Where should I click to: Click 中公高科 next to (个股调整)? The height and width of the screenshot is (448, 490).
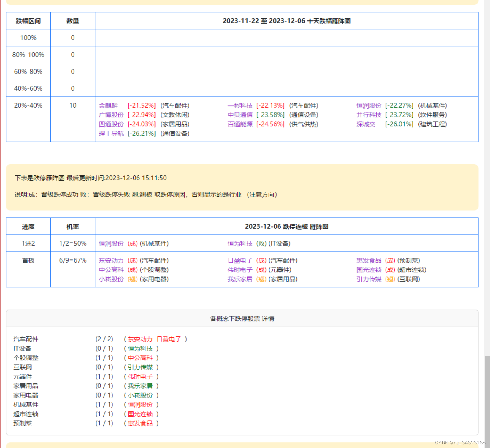[111, 270]
